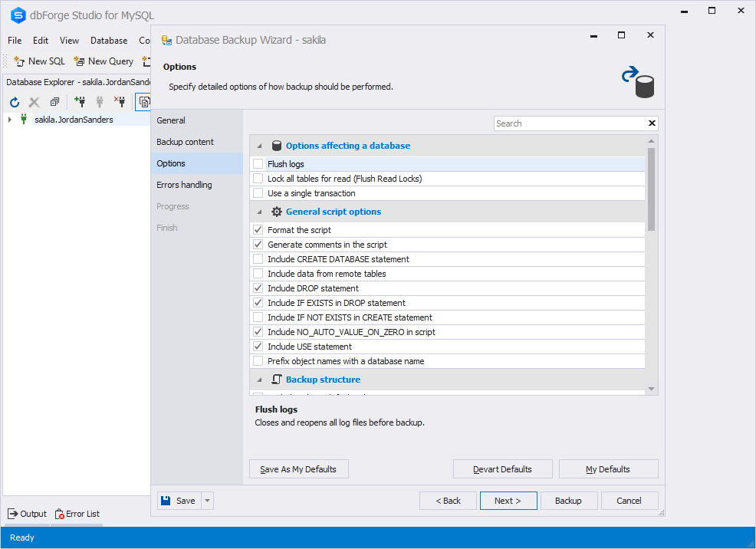Proceed with the Next button
Image resolution: width=756 pixels, height=549 pixels.
(508, 501)
